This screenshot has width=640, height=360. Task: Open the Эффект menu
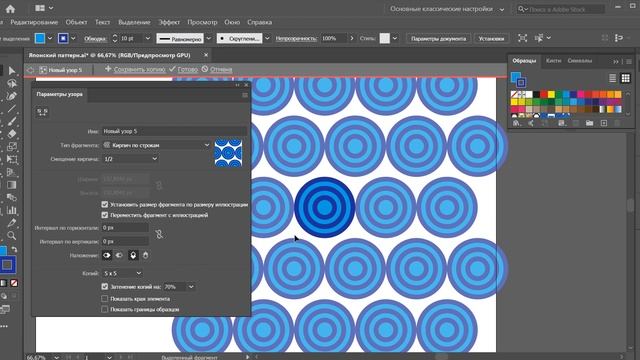tap(169, 22)
